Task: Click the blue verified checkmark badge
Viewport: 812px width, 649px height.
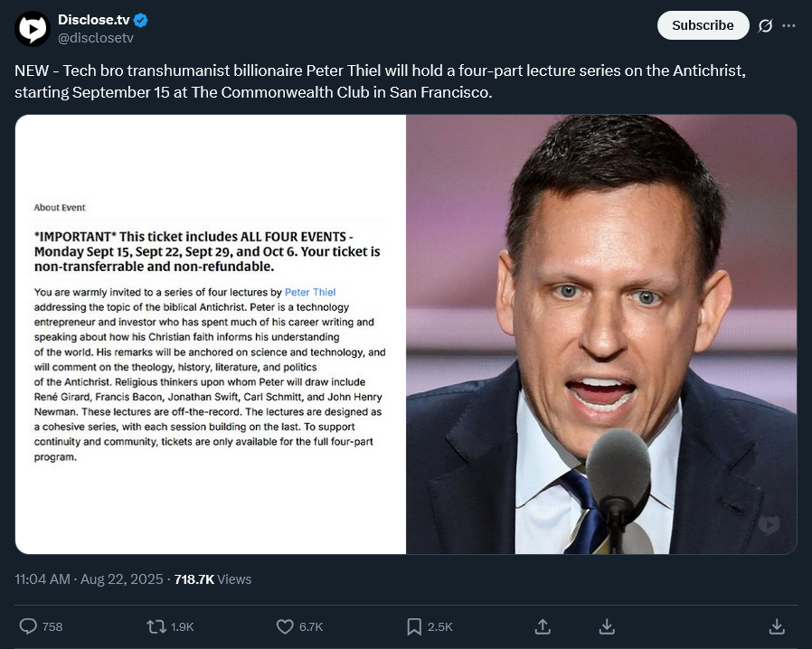Action: click(x=142, y=20)
